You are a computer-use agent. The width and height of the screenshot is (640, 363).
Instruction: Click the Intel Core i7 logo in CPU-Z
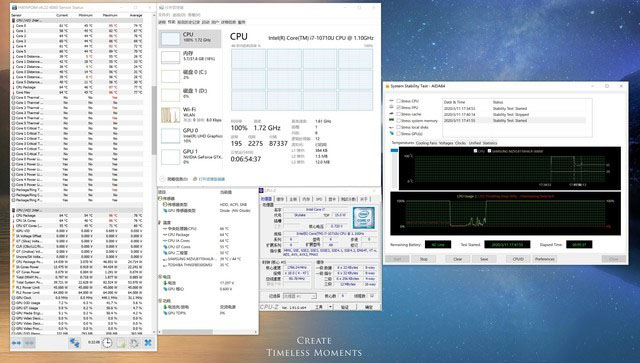point(364,217)
